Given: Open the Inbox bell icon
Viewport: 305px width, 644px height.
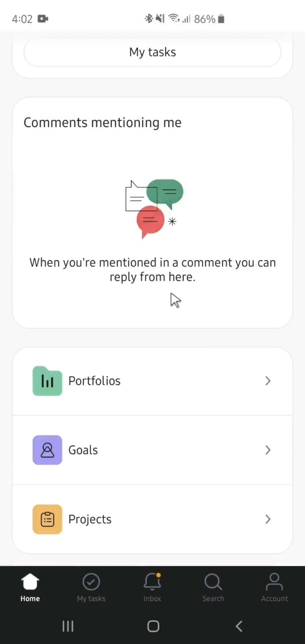Looking at the screenshot, I should 152,582.
